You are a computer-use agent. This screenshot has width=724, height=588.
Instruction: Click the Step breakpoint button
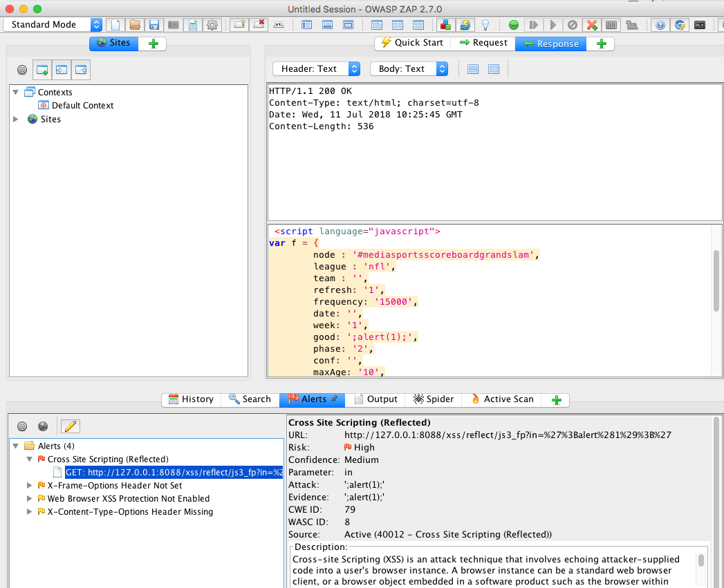(534, 25)
